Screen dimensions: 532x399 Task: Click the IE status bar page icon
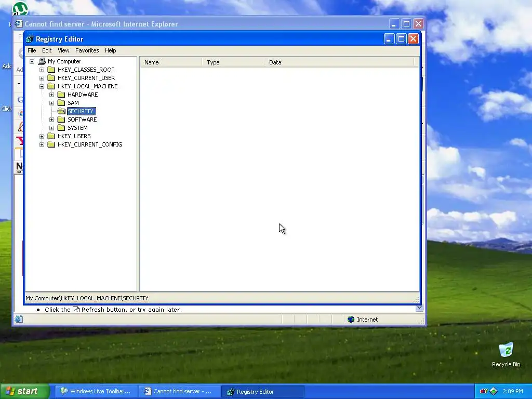[19, 319]
